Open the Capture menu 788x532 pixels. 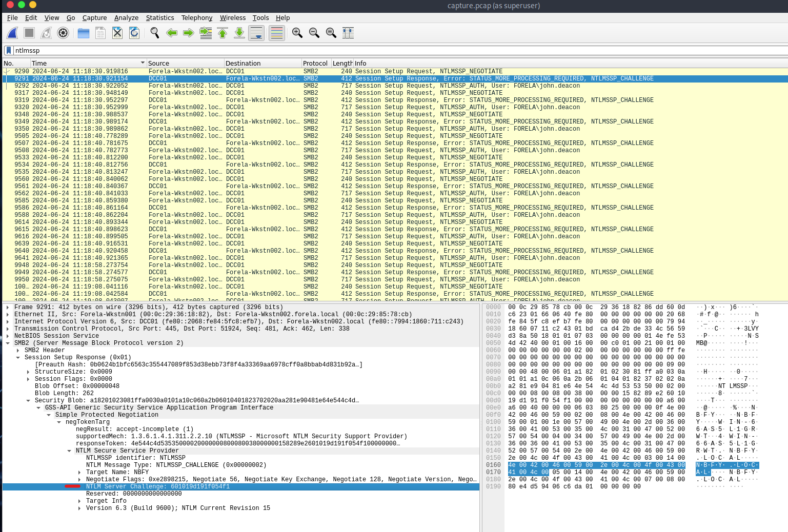95,17
